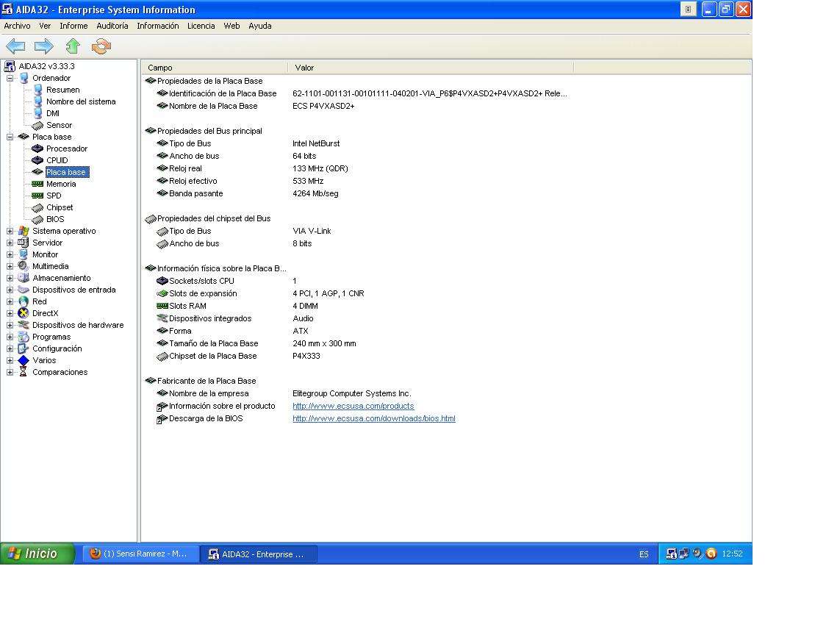Click the small button left of minimize

[x=689, y=9]
